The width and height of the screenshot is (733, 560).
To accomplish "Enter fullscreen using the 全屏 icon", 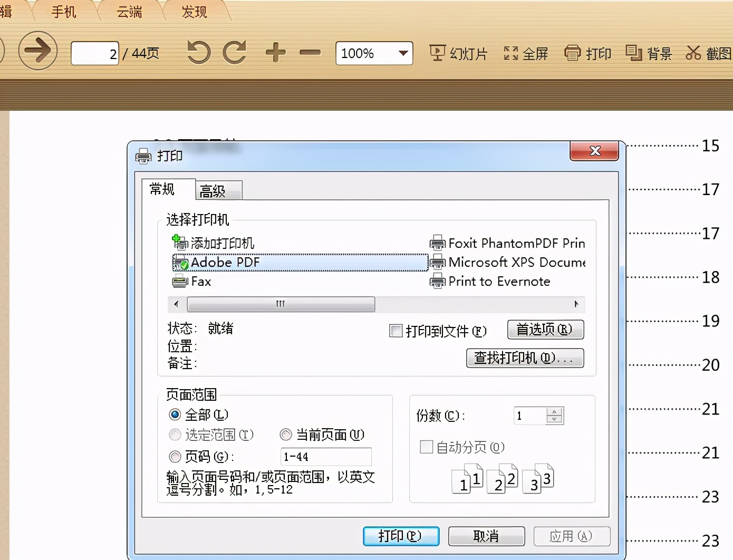I will pyautogui.click(x=525, y=53).
